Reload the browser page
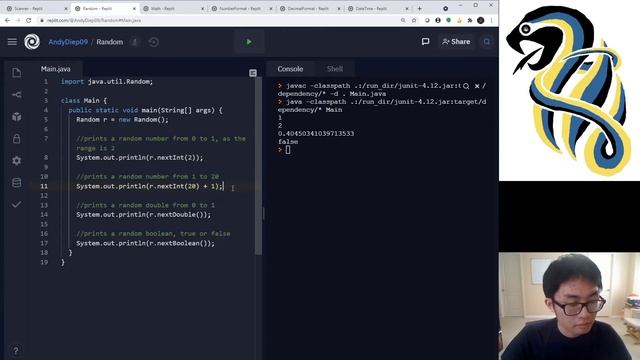This screenshot has height=360, width=640. tap(29, 20)
